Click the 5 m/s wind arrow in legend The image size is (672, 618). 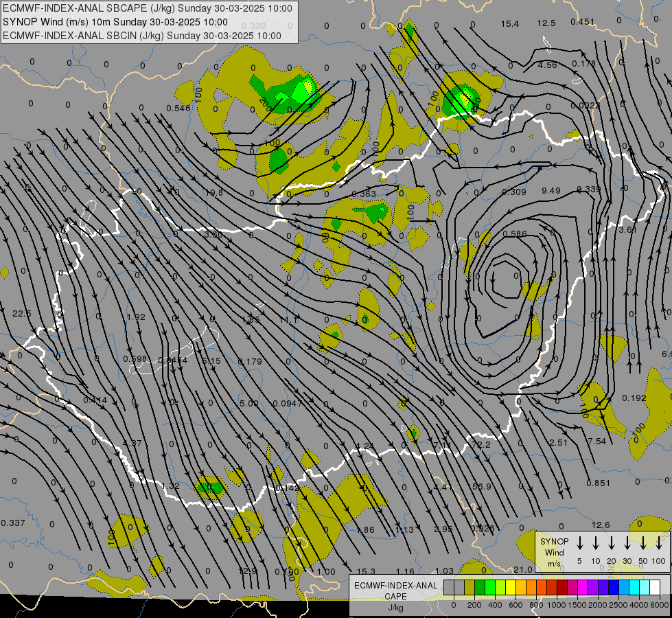(579, 543)
